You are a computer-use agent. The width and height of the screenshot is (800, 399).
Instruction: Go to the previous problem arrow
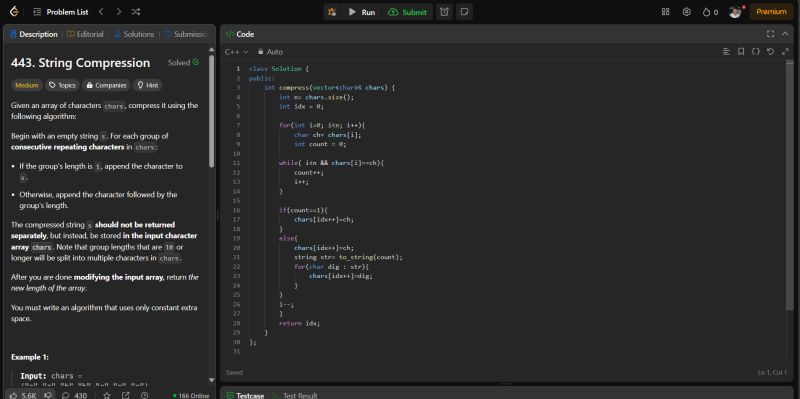[x=101, y=12]
